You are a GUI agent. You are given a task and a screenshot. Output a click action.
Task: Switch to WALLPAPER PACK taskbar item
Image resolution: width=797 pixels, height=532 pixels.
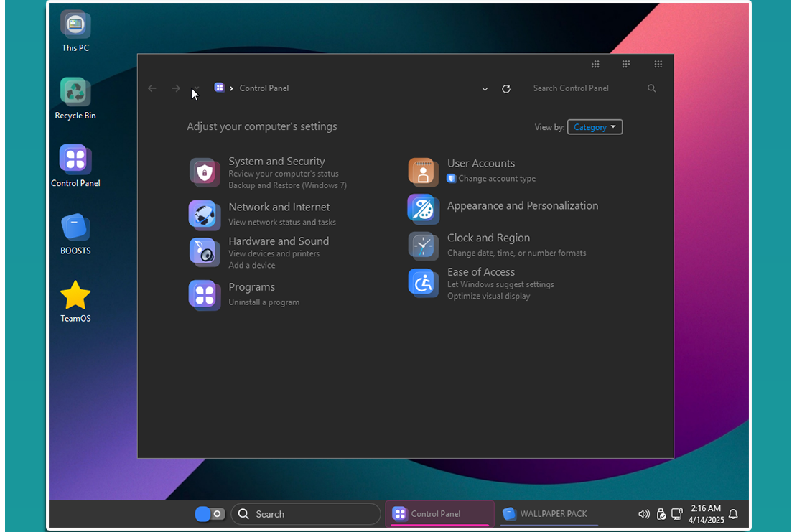[549, 514]
